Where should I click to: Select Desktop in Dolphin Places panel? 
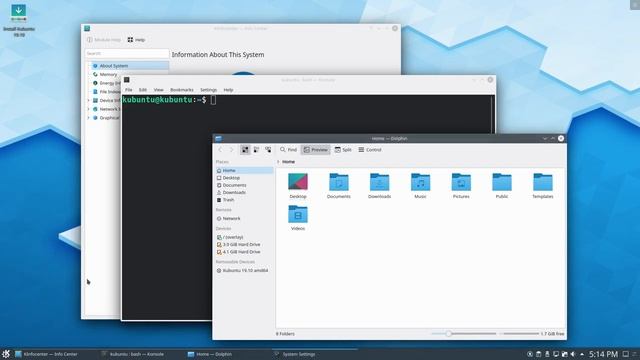pyautogui.click(x=244, y=178)
